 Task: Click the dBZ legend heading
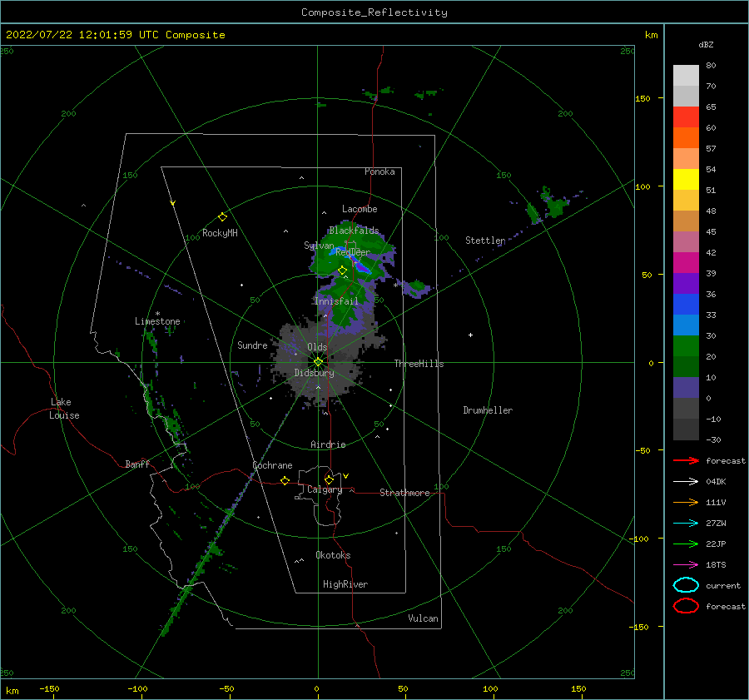pyautogui.click(x=706, y=44)
